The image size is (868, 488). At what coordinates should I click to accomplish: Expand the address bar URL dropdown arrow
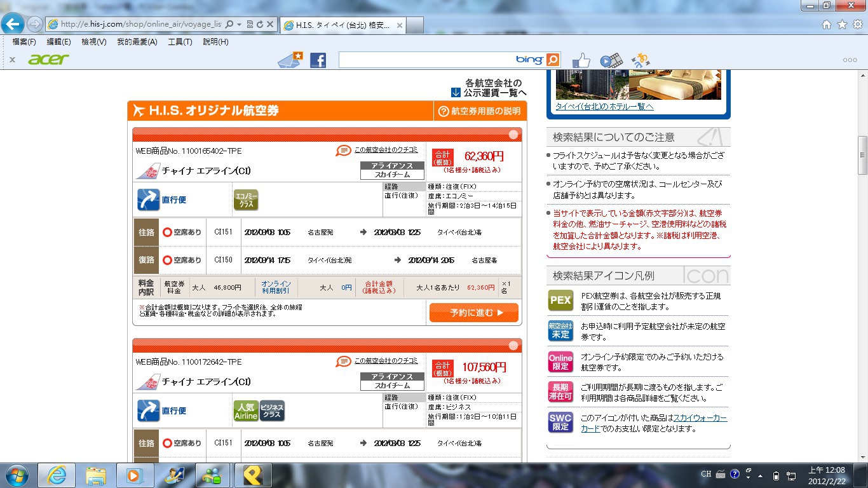[240, 25]
